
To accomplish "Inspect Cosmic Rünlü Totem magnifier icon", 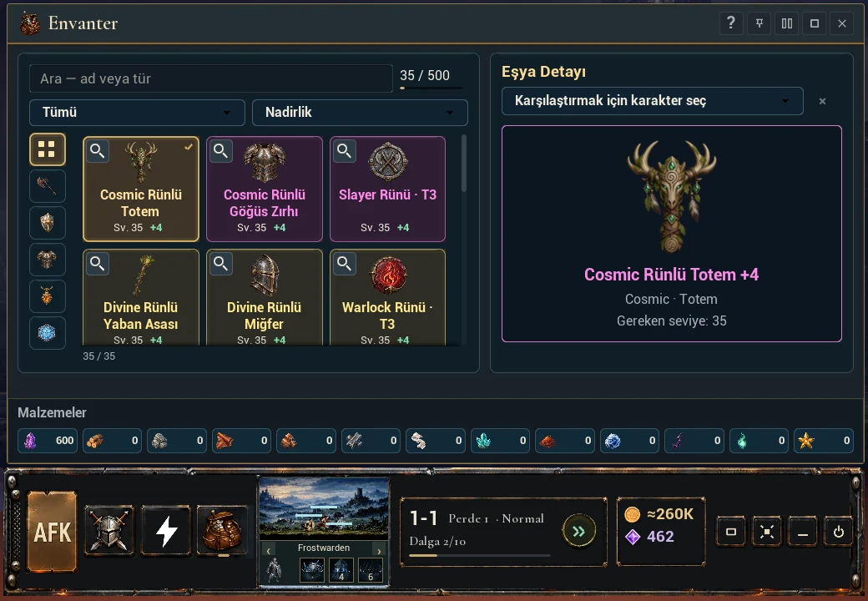I will tap(98, 150).
